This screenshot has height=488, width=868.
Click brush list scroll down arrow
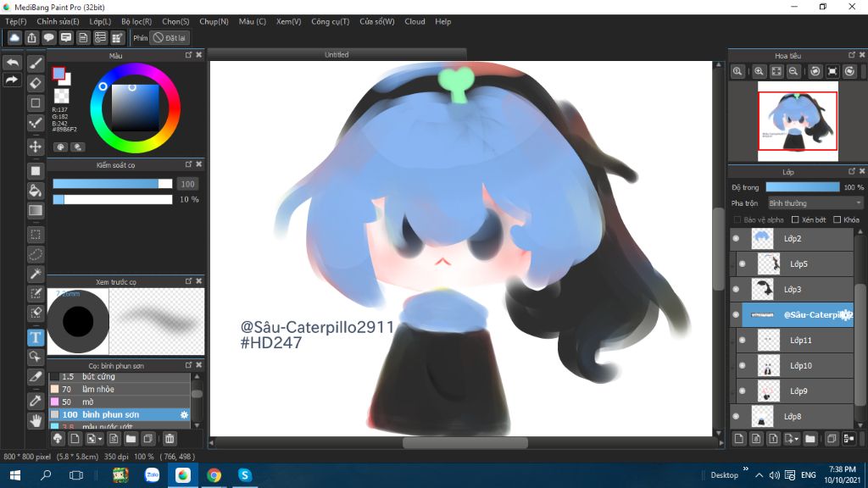click(x=197, y=425)
